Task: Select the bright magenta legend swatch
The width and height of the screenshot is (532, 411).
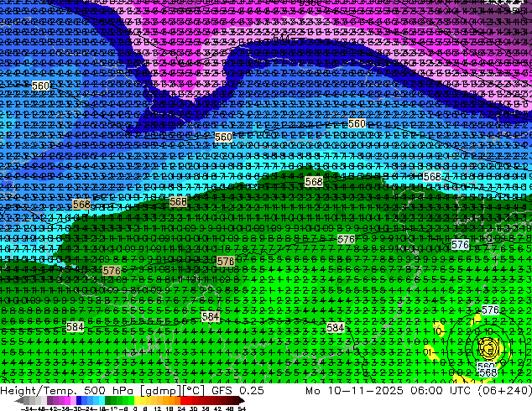Action: click(x=67, y=401)
